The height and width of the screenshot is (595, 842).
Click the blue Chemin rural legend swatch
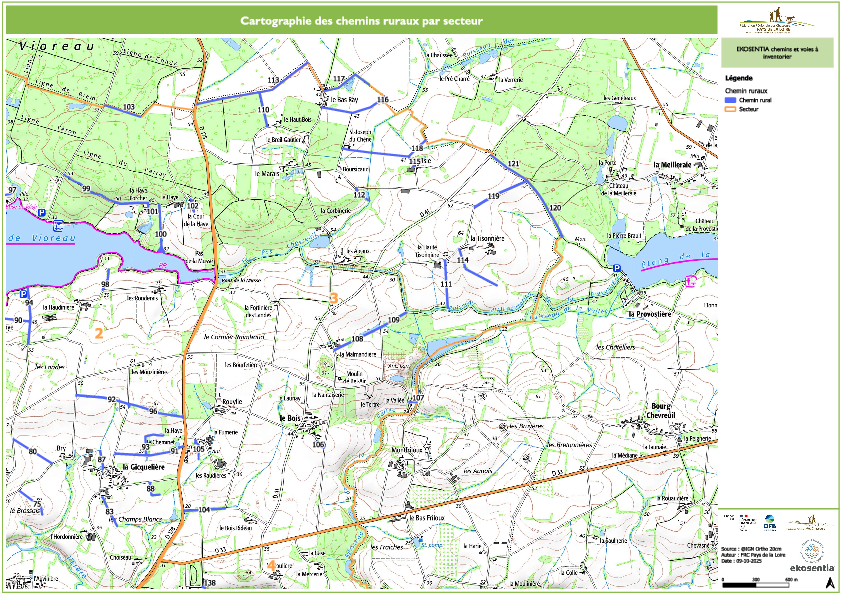[730, 101]
